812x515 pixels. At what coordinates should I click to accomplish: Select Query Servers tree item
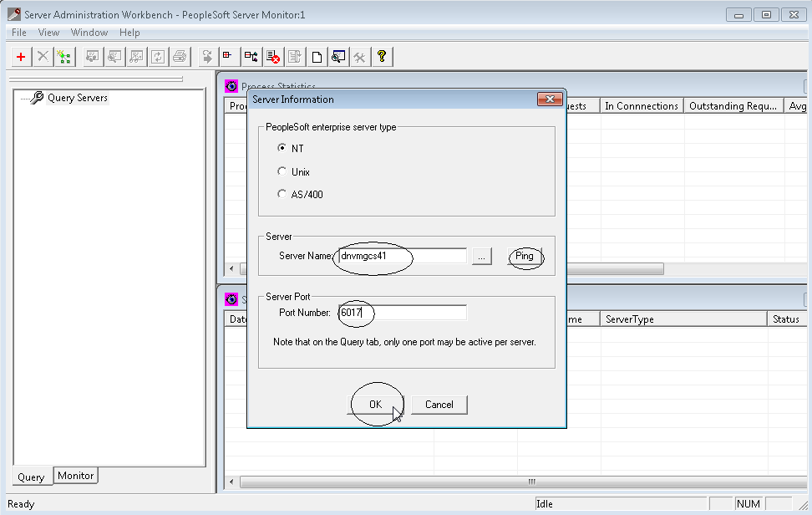pyautogui.click(x=78, y=98)
